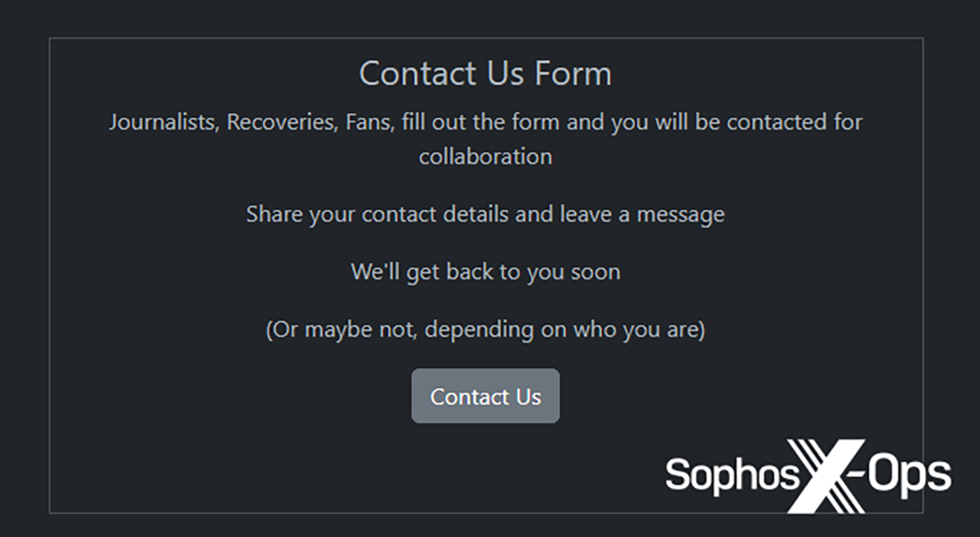Click the word "Journalists" in the description
This screenshot has height=537, width=980.
point(163,123)
